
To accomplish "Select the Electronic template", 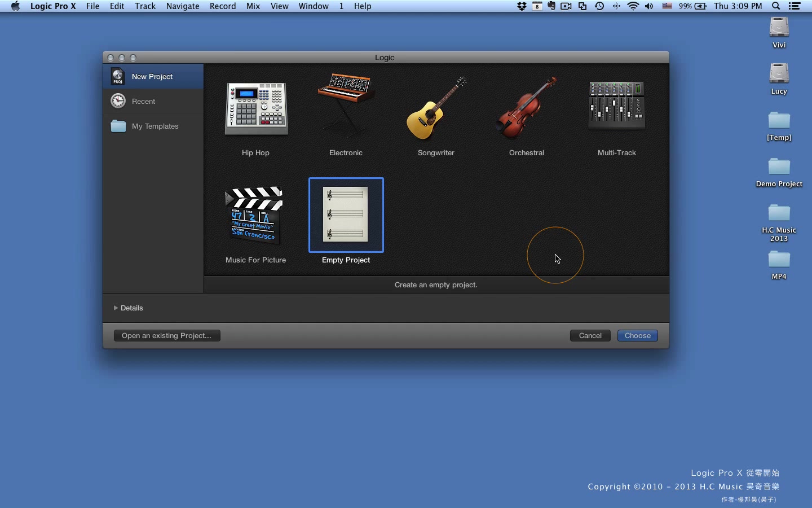I will pos(346,109).
